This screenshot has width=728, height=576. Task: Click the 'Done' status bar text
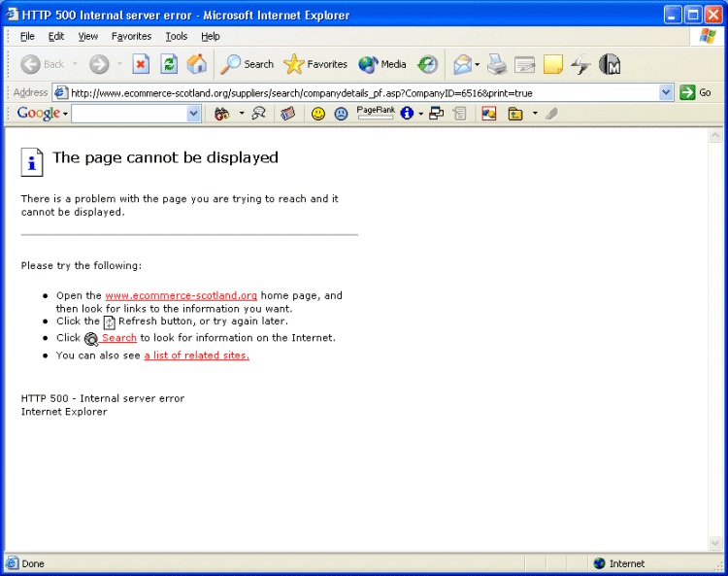pos(33,564)
